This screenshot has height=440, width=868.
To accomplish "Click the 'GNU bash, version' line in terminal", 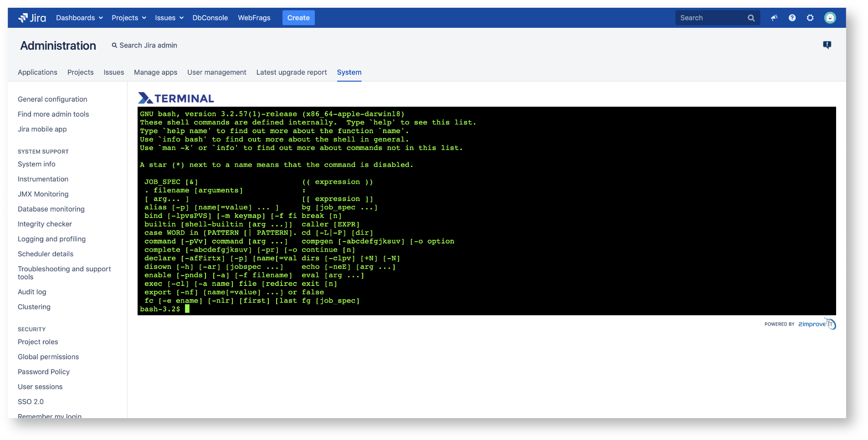I will (x=272, y=114).
